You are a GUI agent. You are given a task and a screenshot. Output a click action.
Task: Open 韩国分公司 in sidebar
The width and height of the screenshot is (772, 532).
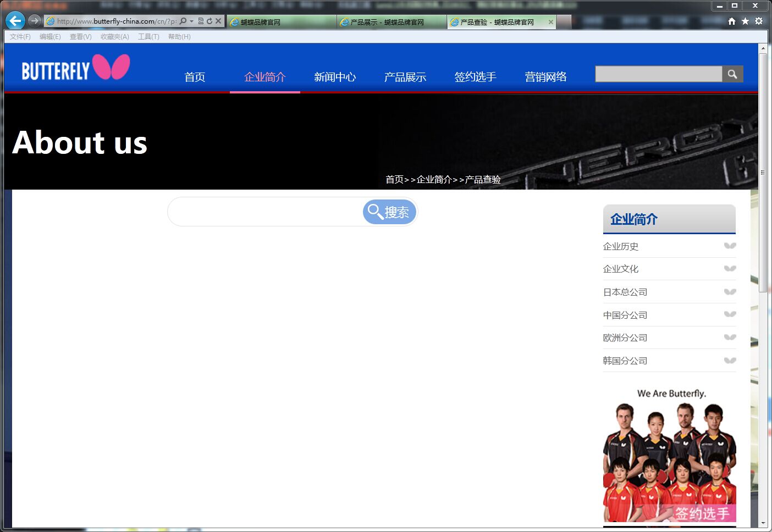click(x=625, y=361)
